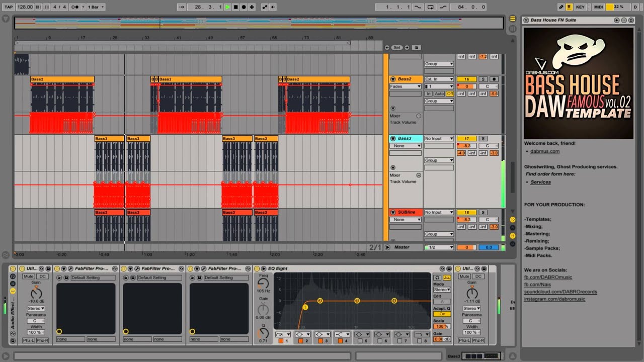Toggle Draw Mode pencil icon
The image size is (644, 362).
pos(561,7)
